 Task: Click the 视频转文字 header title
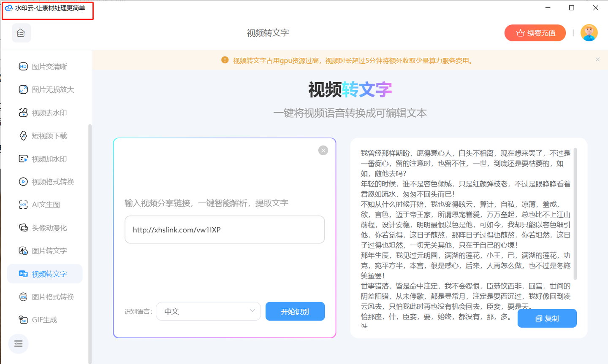point(268,33)
